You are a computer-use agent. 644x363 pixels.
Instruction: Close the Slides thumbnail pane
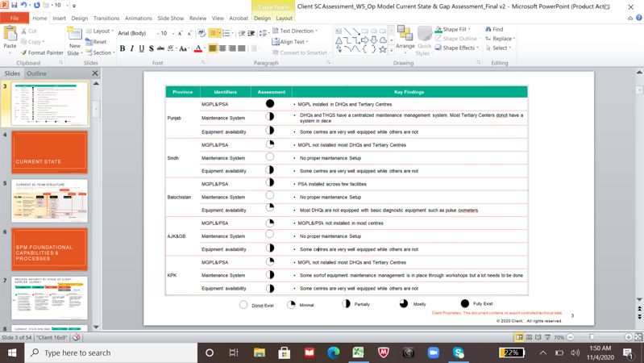[95, 73]
